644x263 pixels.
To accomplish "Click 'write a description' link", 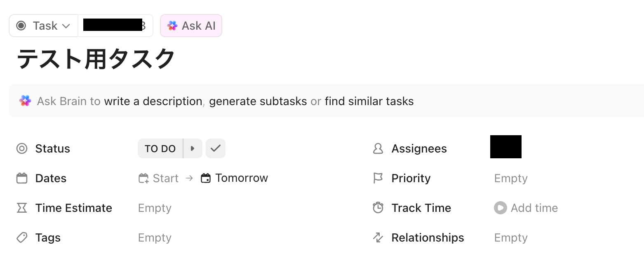I will click(153, 101).
